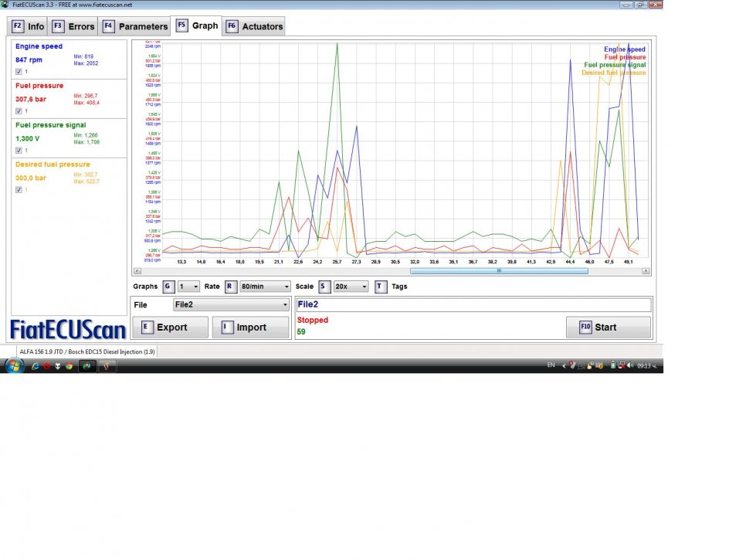
Task: Click the scroll left arrow under the graph
Action: (137, 271)
